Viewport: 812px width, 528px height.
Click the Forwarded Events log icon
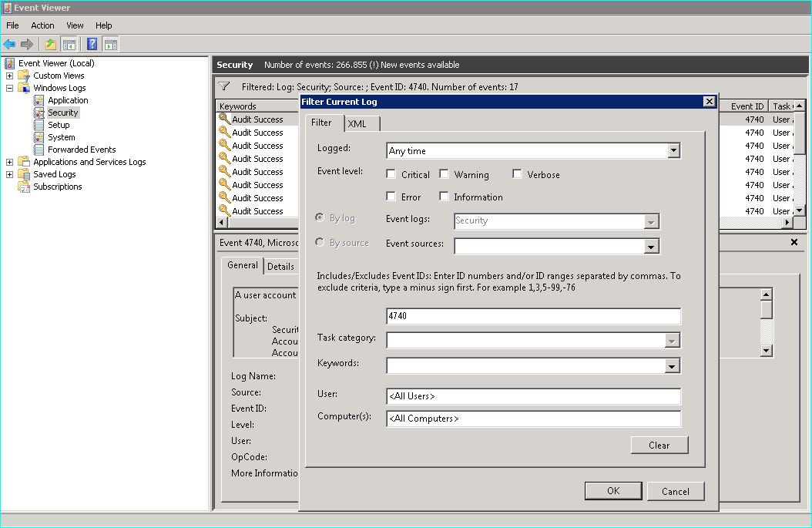point(39,150)
